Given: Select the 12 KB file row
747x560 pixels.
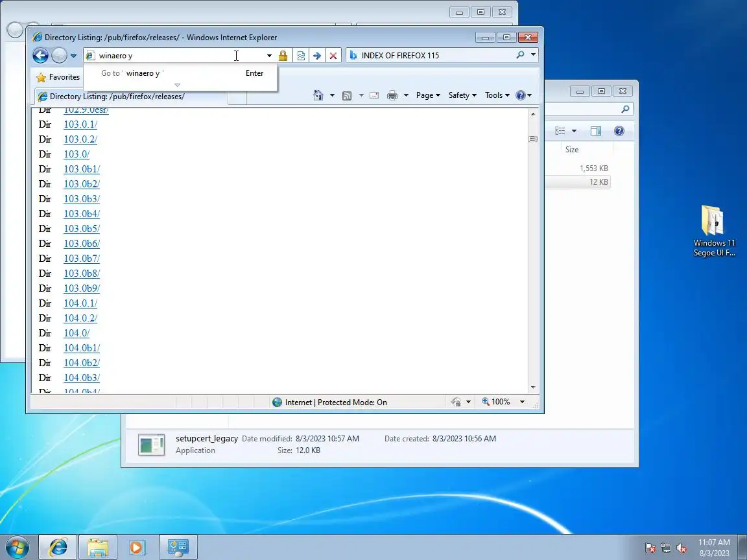Looking at the screenshot, I should 578,182.
